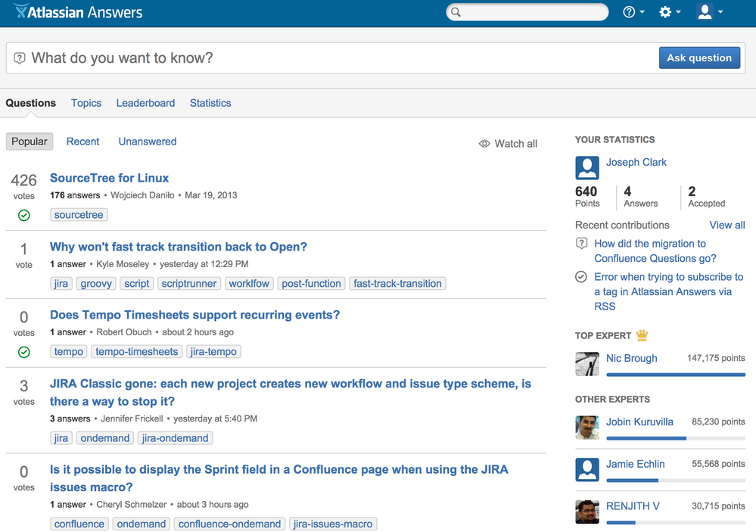Click the jira-ondemand tag
Screen dimensions: 756x532
[176, 438]
